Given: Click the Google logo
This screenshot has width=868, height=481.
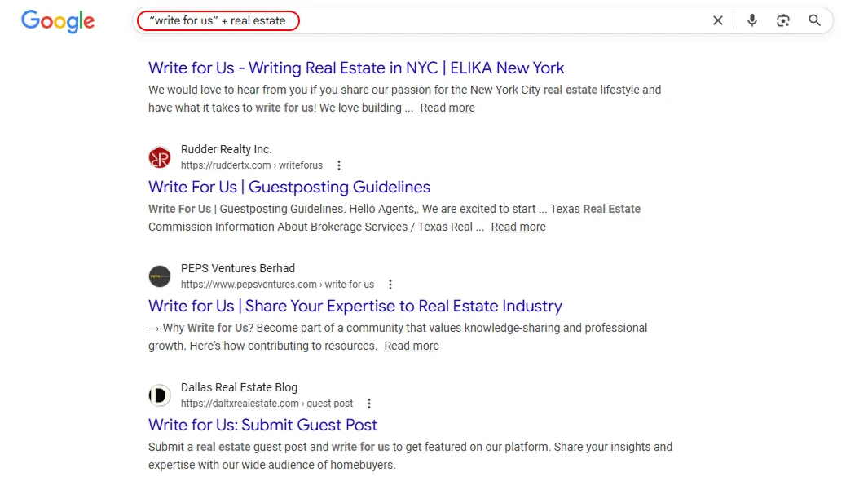Looking at the screenshot, I should tap(57, 21).
